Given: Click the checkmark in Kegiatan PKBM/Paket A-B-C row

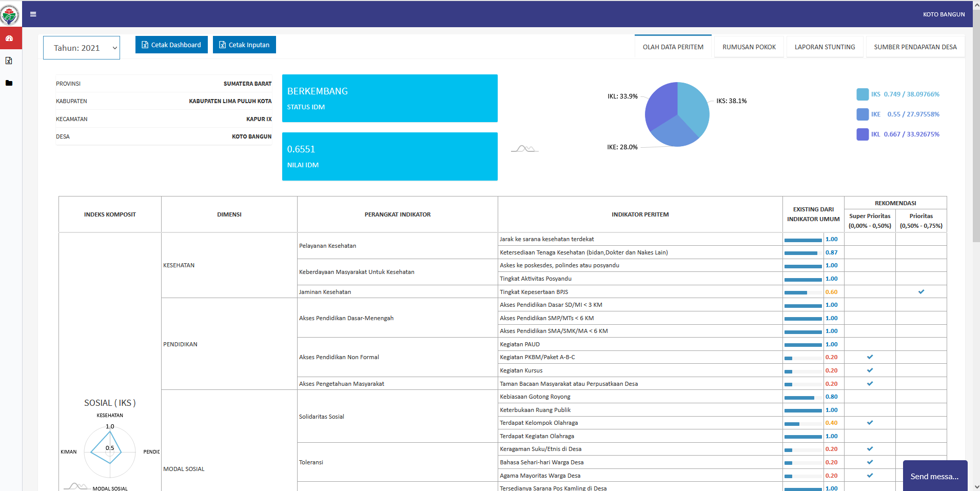Looking at the screenshot, I should [x=870, y=357].
